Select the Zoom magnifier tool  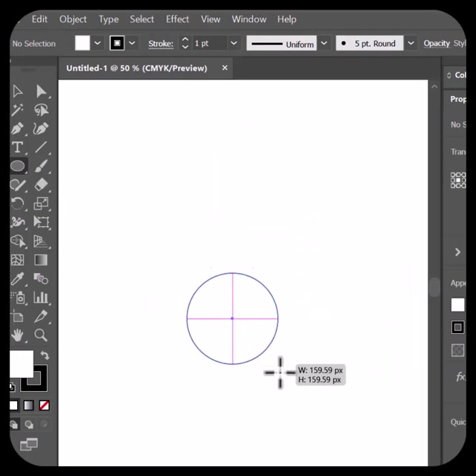(x=41, y=335)
